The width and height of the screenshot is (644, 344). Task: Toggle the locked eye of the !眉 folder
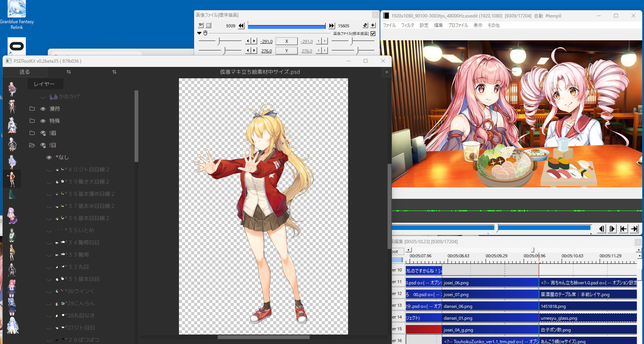click(43, 133)
